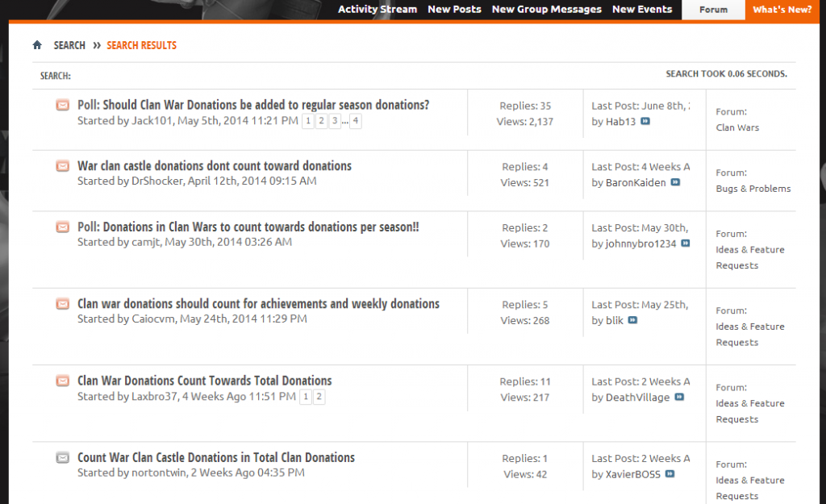Visit the Bugs & Problems forum link
This screenshot has height=504, width=826.
coord(753,189)
